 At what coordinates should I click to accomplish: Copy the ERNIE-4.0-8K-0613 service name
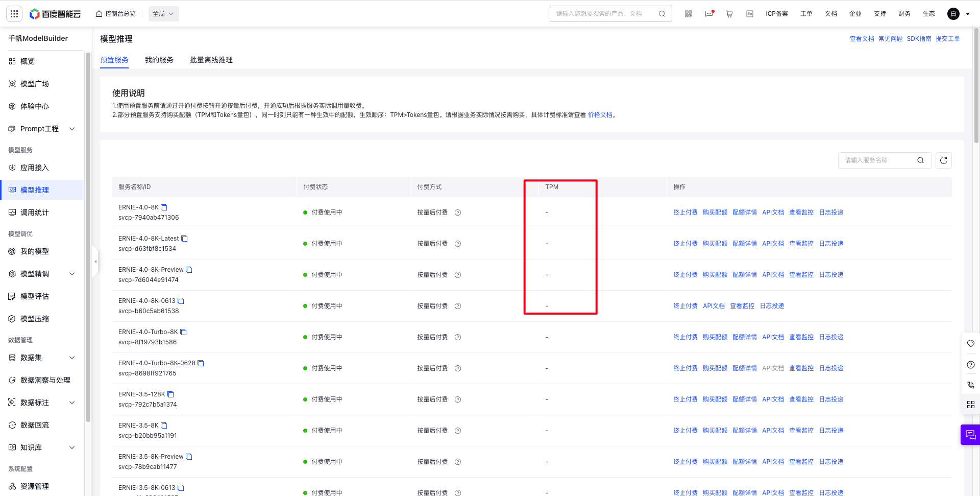(181, 301)
